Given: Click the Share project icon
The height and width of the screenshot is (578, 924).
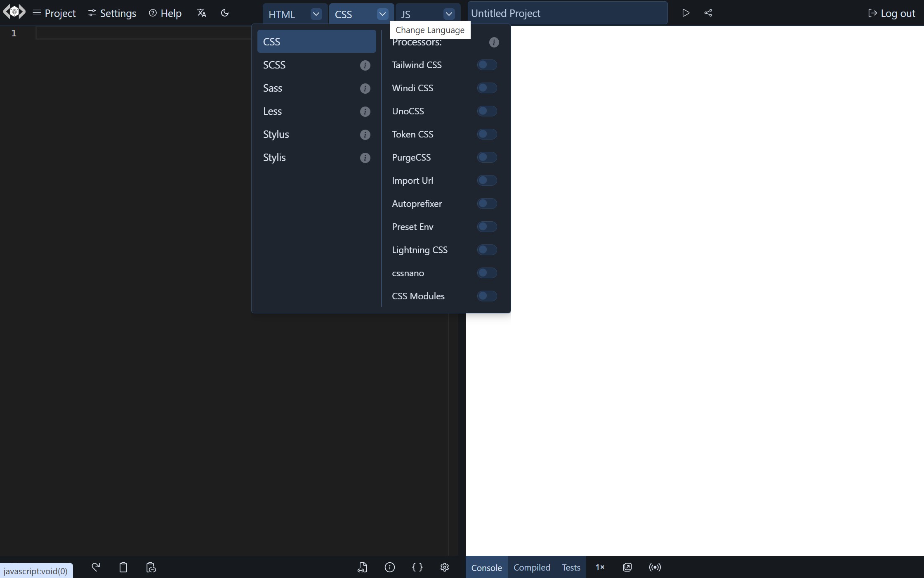Looking at the screenshot, I should [x=708, y=13].
